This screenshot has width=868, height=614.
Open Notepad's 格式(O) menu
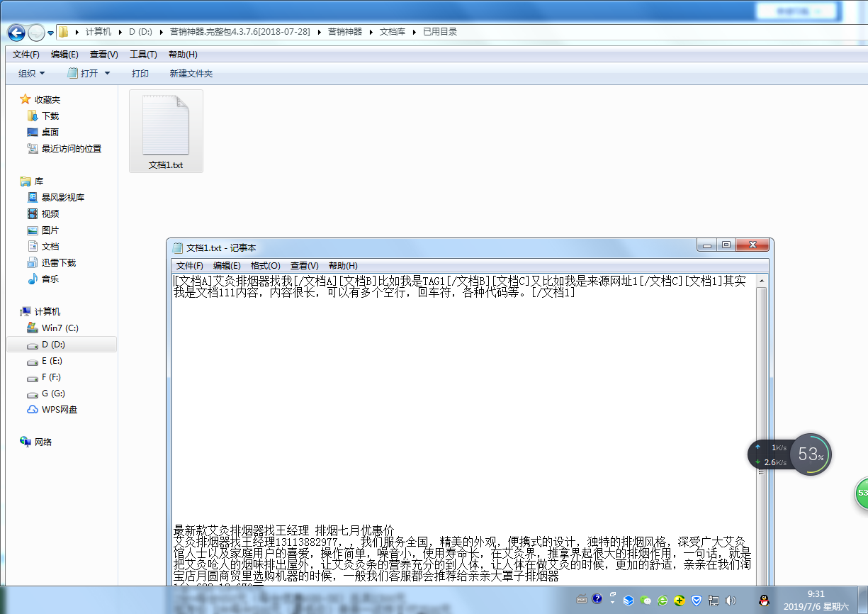[265, 265]
